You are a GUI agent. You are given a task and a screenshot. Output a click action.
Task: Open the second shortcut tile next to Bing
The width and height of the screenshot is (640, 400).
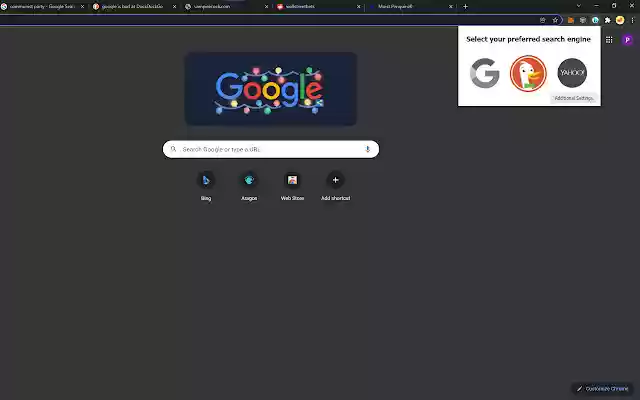tap(249, 186)
